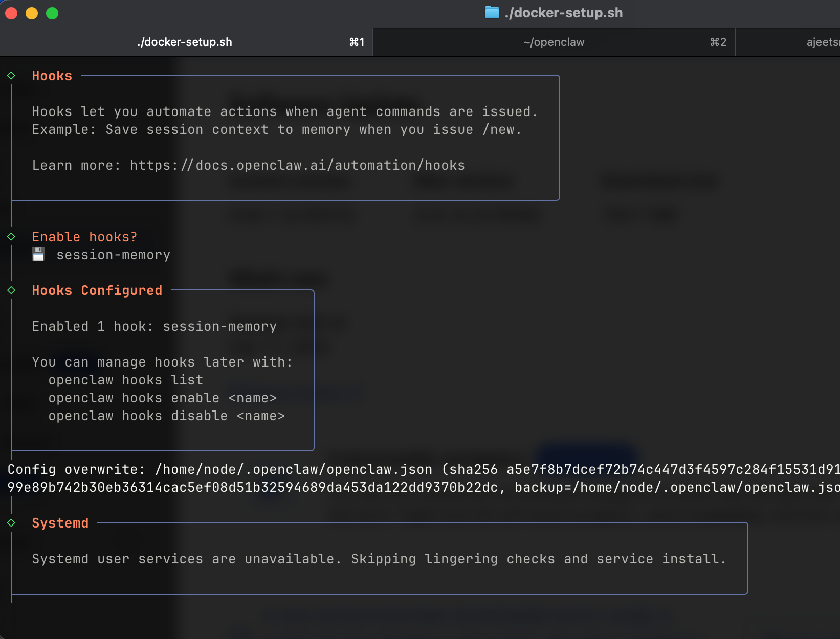Click the diamond marker next to Enable hooks?

tap(11, 237)
